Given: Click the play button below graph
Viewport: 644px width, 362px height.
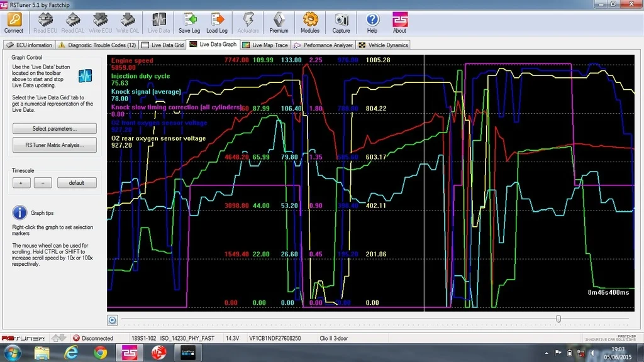Looking at the screenshot, I should click(112, 320).
